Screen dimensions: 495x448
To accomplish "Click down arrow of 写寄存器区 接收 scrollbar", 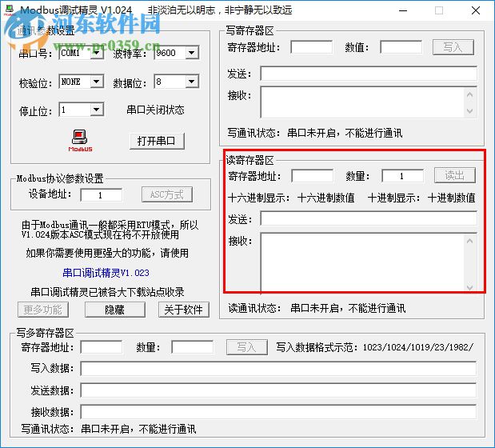I will 469,111.
